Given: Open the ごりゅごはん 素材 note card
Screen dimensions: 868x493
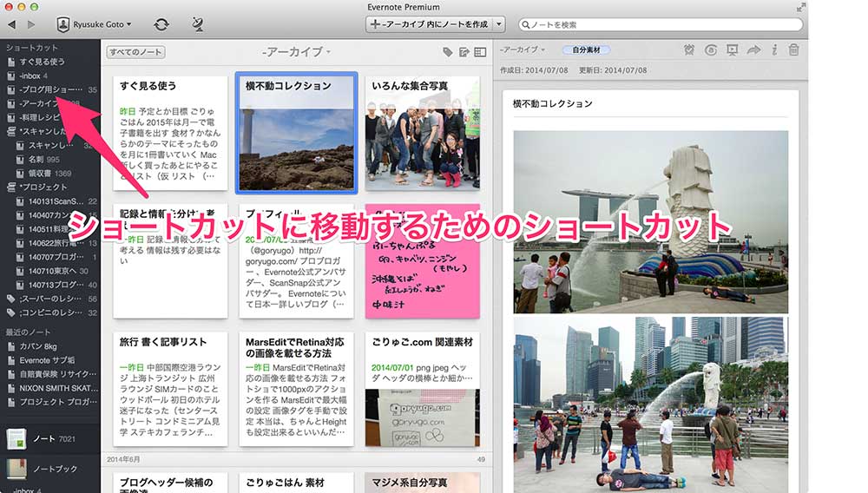Looking at the screenshot, I should (297, 483).
